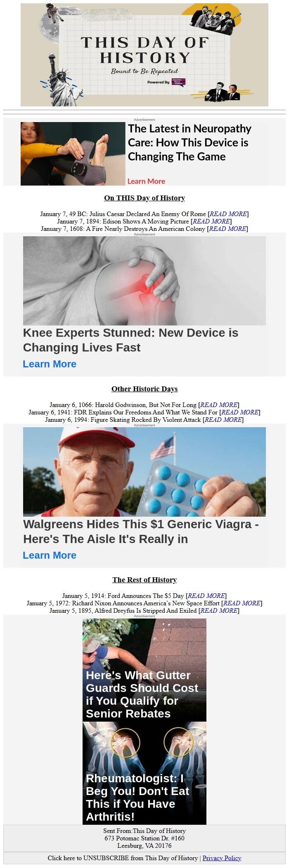Open READ MORE for Julius Caesar story
289x868 pixels.
228,214
